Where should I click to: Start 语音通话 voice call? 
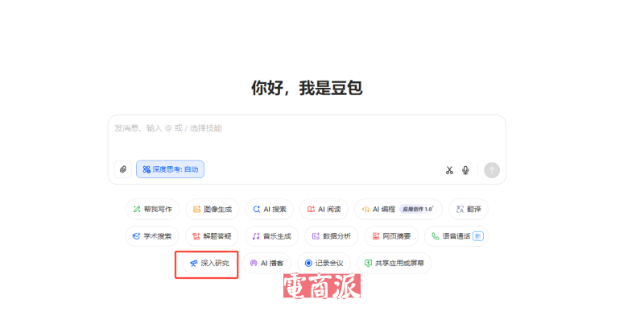[456, 236]
